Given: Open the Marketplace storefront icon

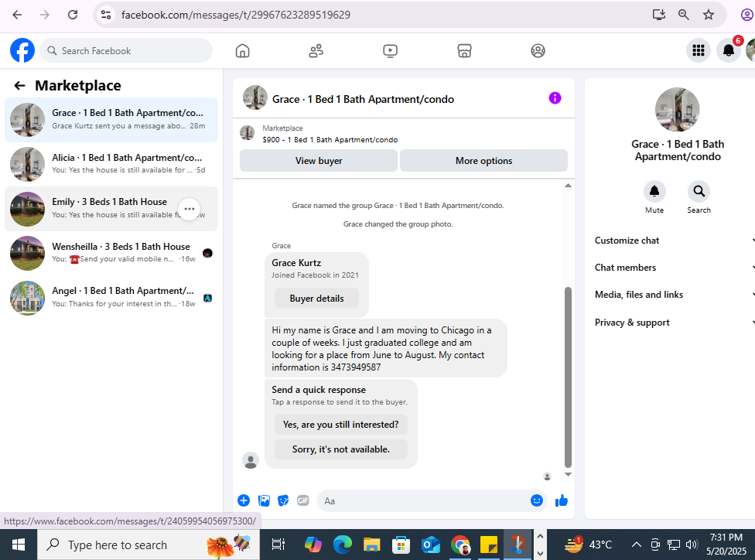Looking at the screenshot, I should (x=464, y=50).
